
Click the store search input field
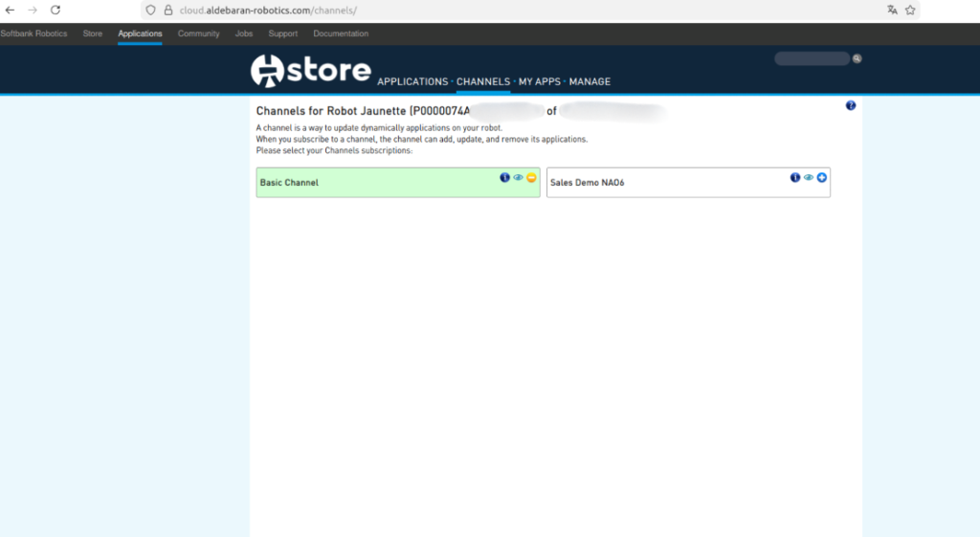pyautogui.click(x=812, y=58)
